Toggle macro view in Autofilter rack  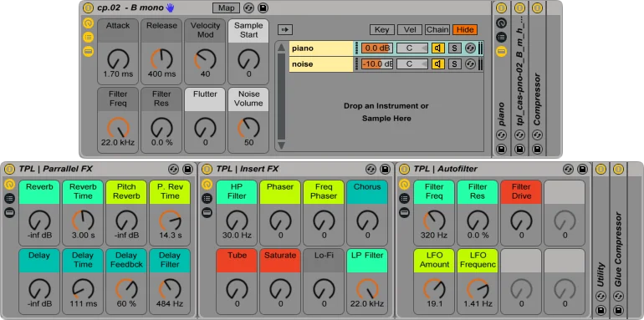coord(404,184)
